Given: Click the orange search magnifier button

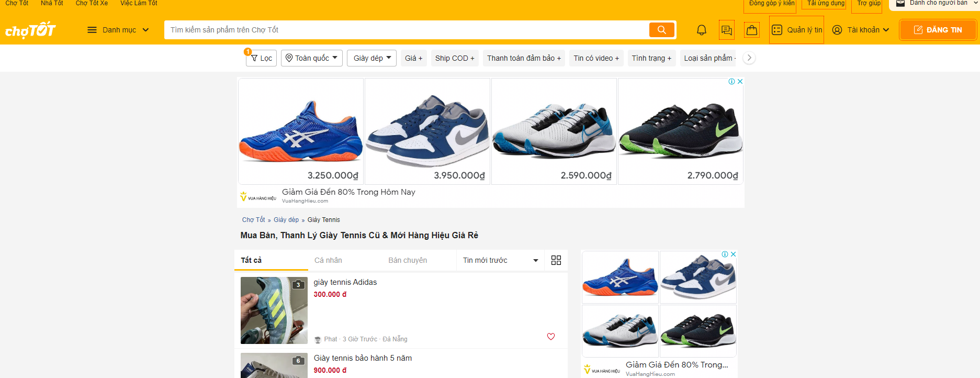Looking at the screenshot, I should (x=662, y=30).
